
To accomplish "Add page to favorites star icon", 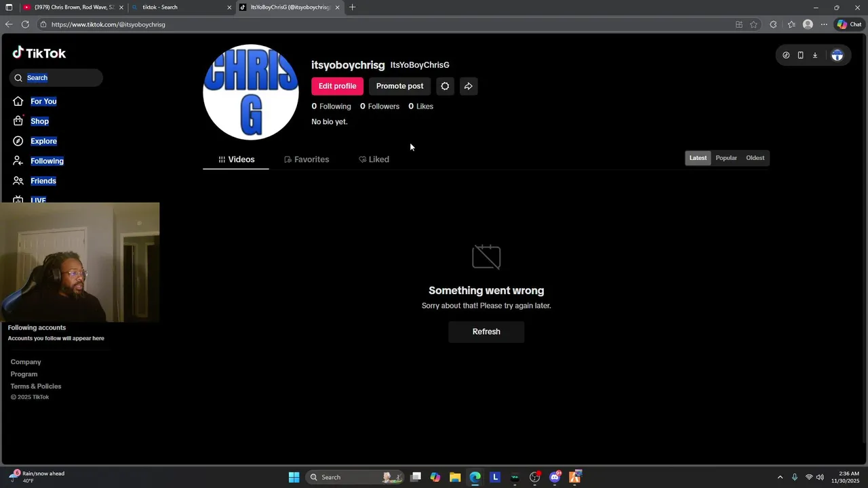I will point(753,24).
